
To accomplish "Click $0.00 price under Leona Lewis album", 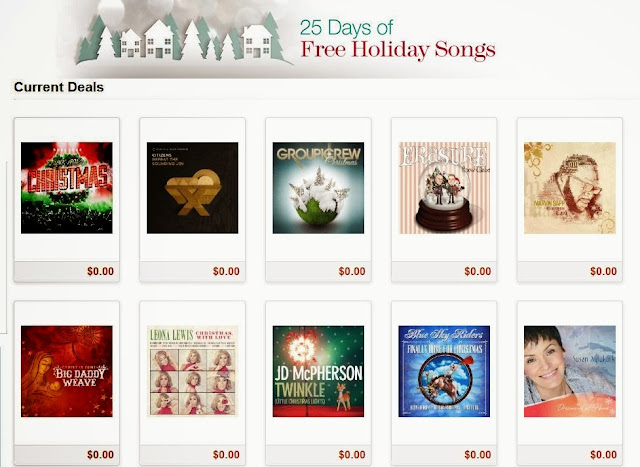I will pyautogui.click(x=226, y=454).
